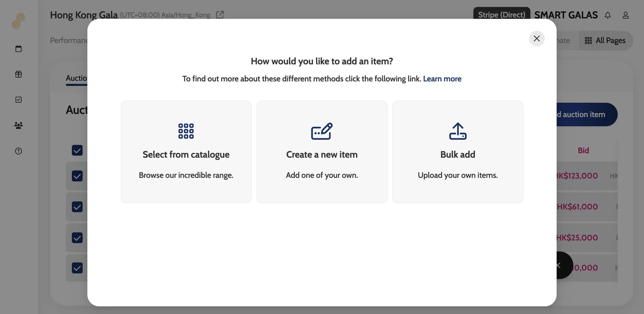Open the people group icon in sidebar
644x314 pixels.
(x=18, y=125)
